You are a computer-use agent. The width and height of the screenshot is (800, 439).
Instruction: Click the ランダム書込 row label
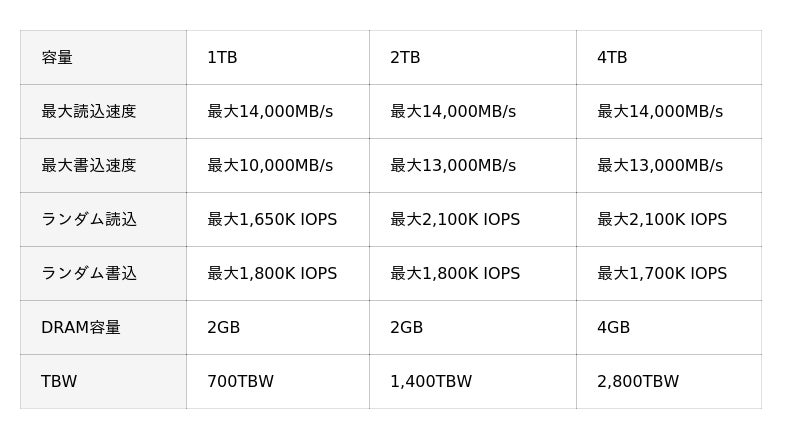(x=103, y=274)
